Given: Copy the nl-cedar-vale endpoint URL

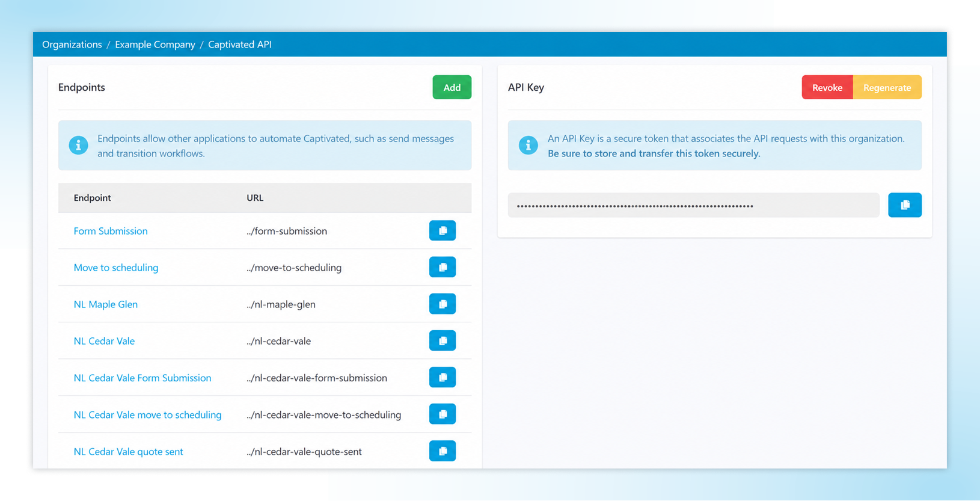Looking at the screenshot, I should [443, 340].
